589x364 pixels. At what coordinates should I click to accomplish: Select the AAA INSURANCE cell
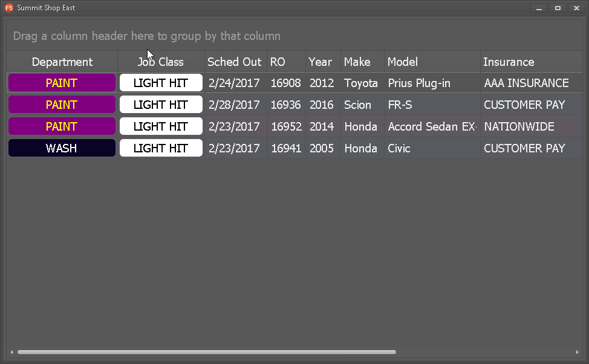pyautogui.click(x=526, y=83)
